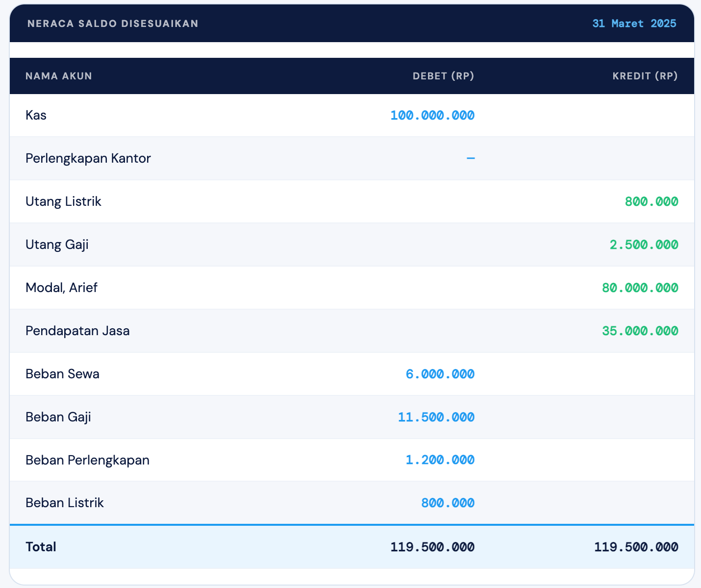Click Beban Listrik debit amount 800.000

tap(448, 503)
